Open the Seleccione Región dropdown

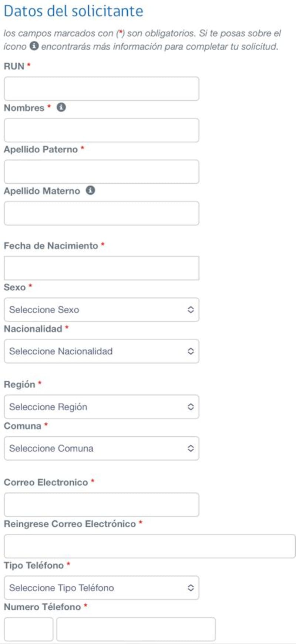pos(101,407)
